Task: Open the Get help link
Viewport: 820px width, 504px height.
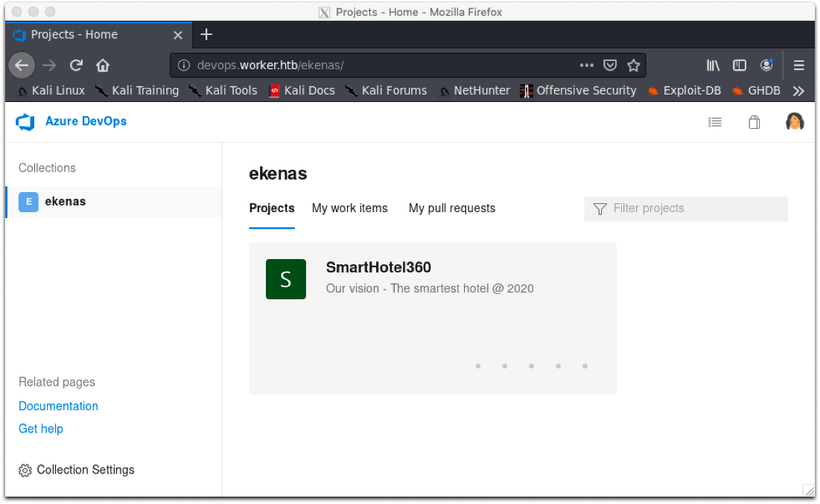Action: point(41,430)
